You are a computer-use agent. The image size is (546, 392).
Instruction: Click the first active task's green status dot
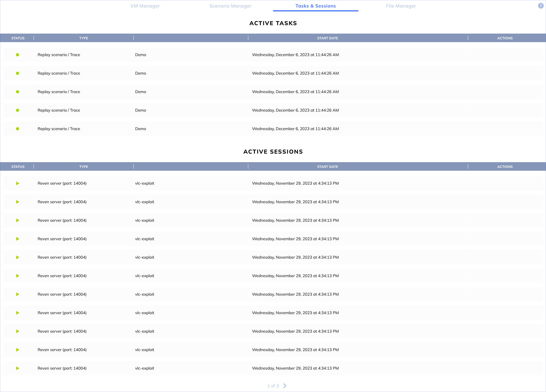pos(18,55)
